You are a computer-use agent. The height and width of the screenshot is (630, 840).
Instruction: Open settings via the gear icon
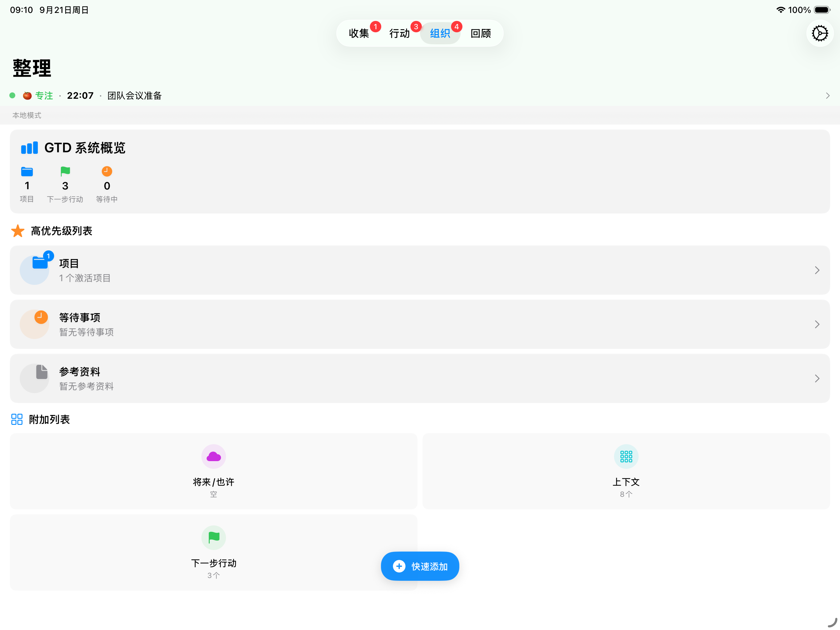pos(819,34)
